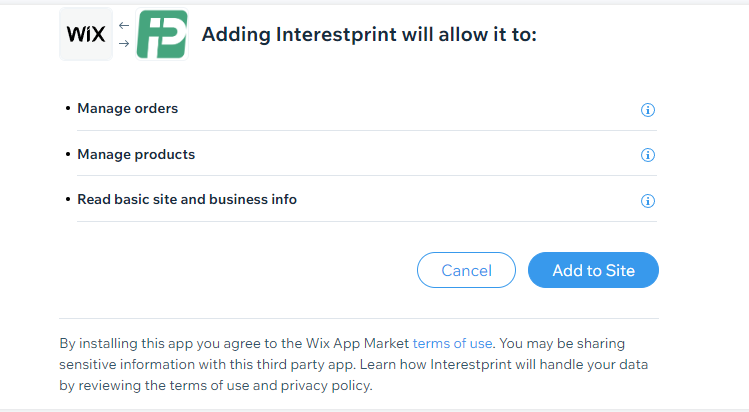Open info icon for Manage products

coord(647,155)
